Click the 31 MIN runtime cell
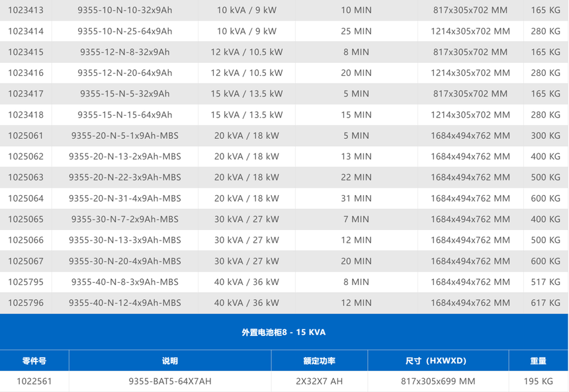The height and width of the screenshot is (392, 569). (357, 198)
